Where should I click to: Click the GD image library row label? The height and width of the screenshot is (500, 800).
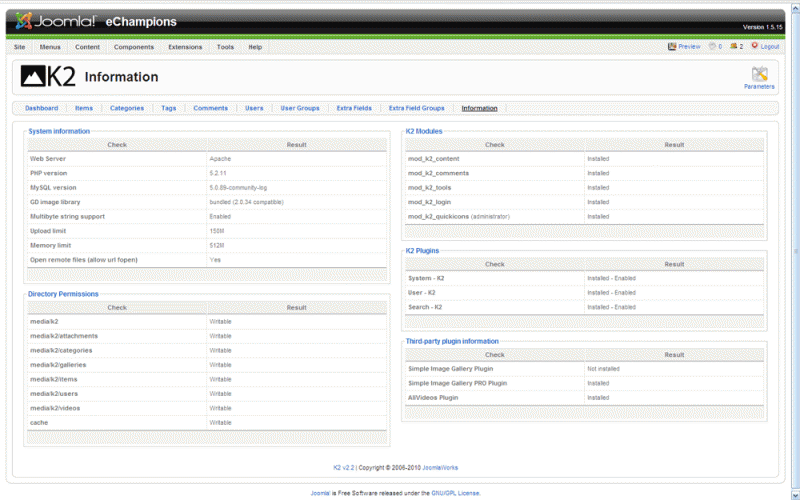(x=55, y=202)
